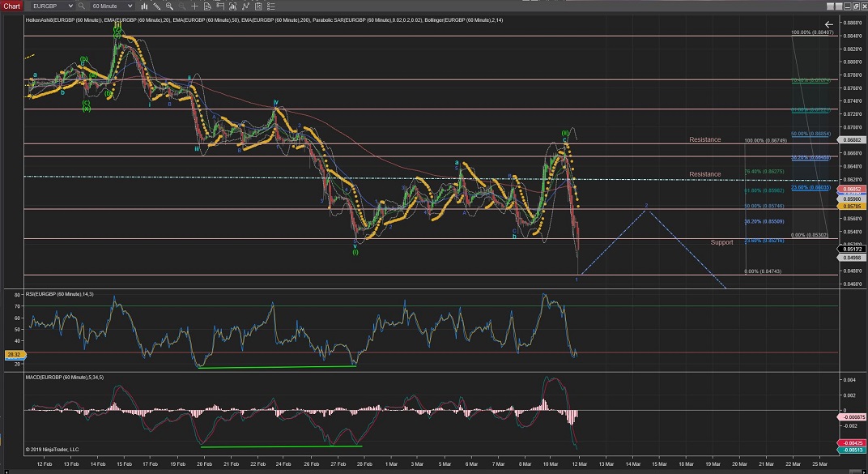Click the projected wave 2 label
Screen dimensions: 868x474
[646, 206]
